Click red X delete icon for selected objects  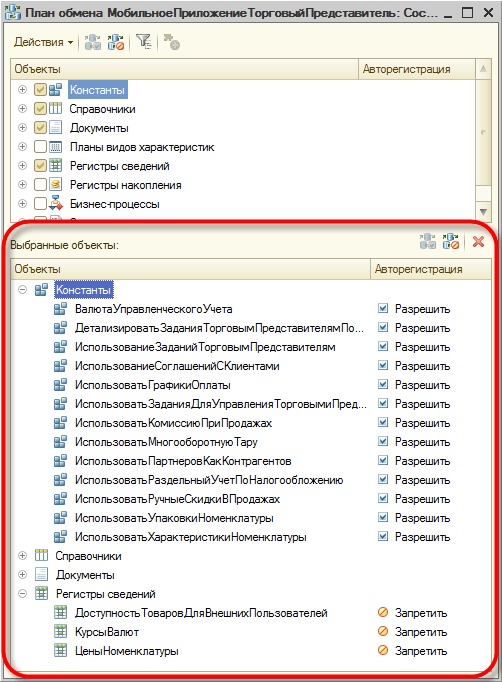[x=479, y=241]
